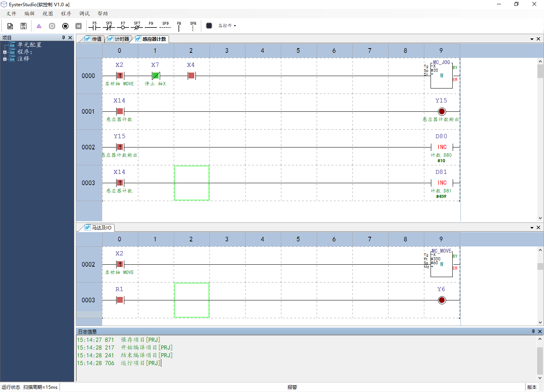This screenshot has width=544, height=392.
Task: Open the 视图 menu
Action: (x=48, y=14)
